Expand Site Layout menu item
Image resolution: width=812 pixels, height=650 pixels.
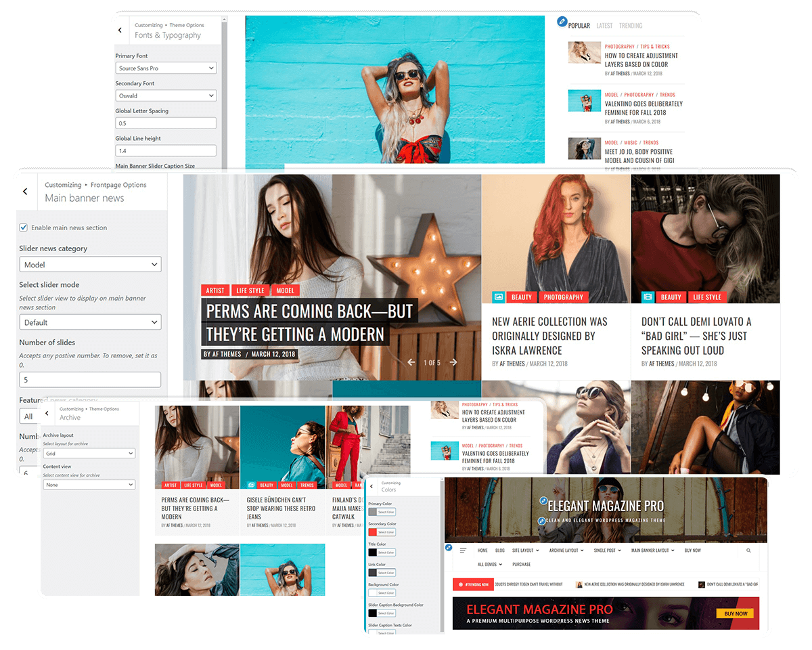(x=526, y=550)
